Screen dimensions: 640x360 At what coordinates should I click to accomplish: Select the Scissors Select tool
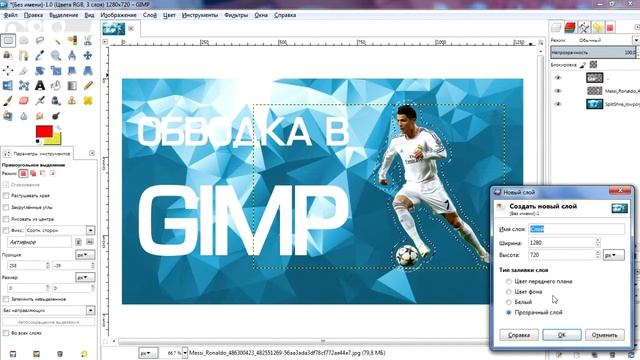[88, 40]
